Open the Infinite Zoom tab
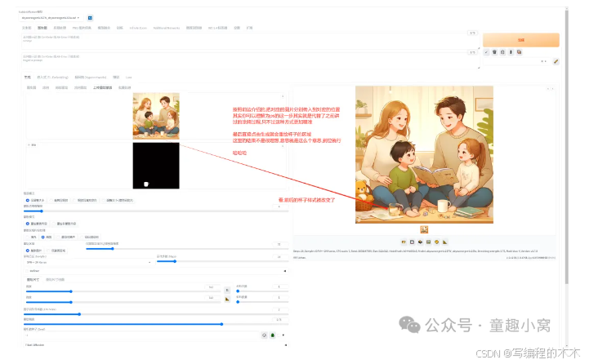This screenshot has height=364, width=589. pyautogui.click(x=138, y=28)
